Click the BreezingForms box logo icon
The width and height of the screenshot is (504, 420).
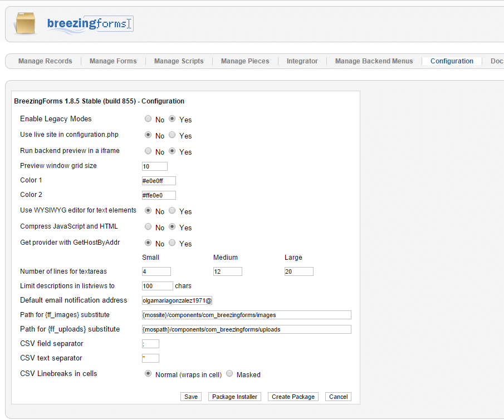pos(25,23)
